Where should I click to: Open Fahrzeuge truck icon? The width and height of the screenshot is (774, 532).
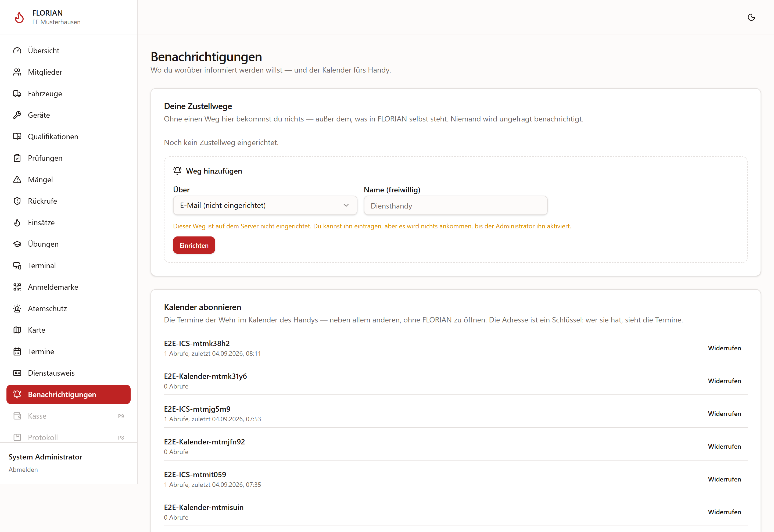pyautogui.click(x=17, y=94)
